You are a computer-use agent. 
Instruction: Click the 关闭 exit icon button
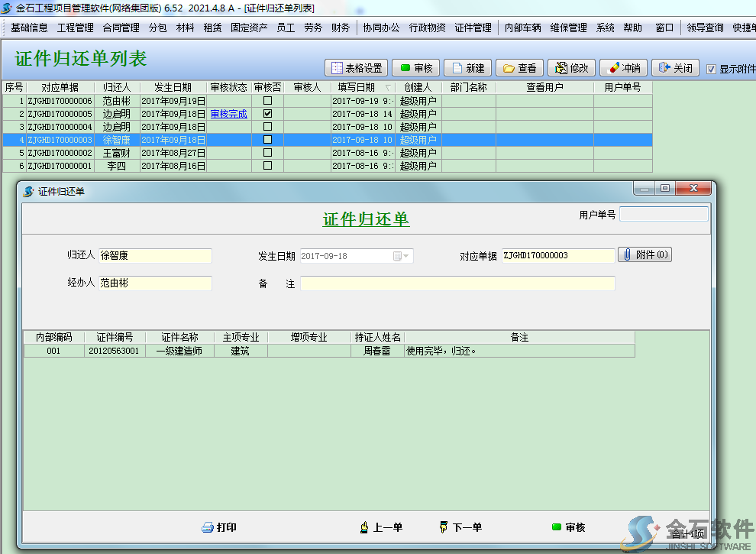pyautogui.click(x=676, y=68)
